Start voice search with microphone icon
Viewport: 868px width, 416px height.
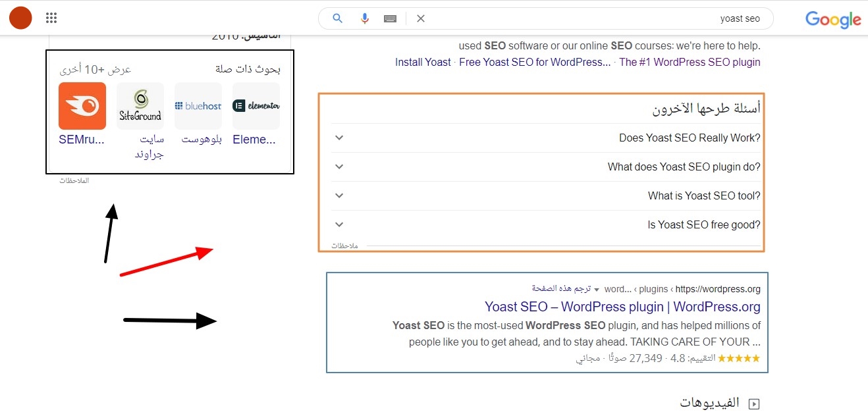[364, 18]
